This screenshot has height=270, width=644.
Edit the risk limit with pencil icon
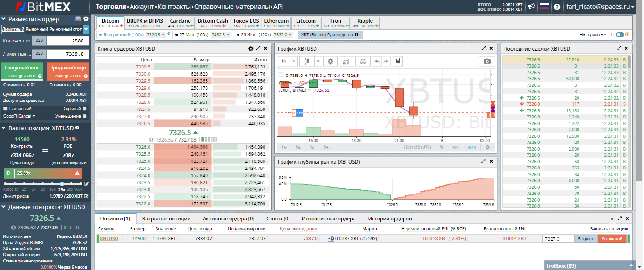pos(86,196)
